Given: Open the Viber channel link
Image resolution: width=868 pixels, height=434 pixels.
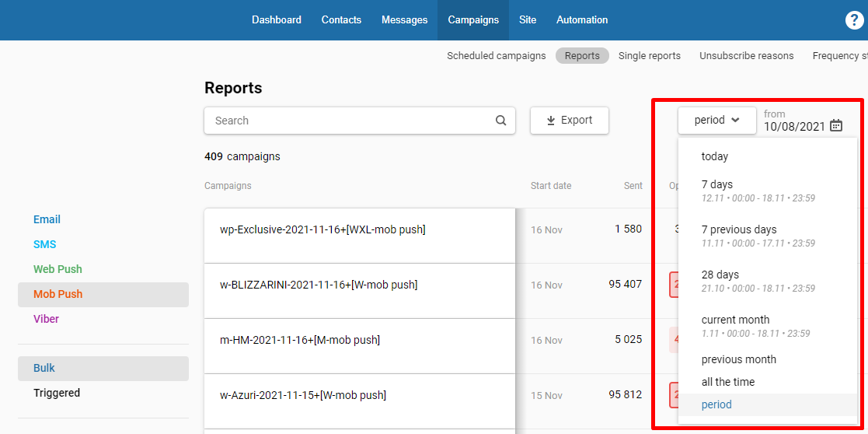Looking at the screenshot, I should pos(46,319).
